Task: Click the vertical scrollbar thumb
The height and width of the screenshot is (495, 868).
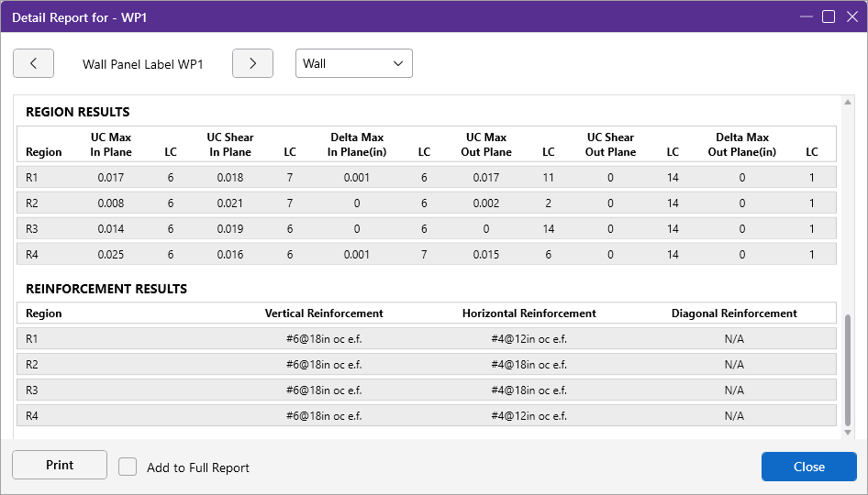Action: click(847, 370)
